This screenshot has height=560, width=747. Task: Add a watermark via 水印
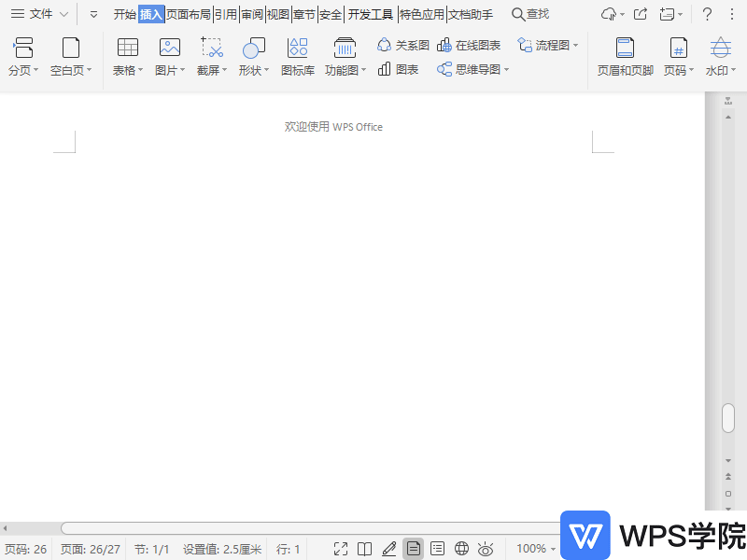[719, 54]
